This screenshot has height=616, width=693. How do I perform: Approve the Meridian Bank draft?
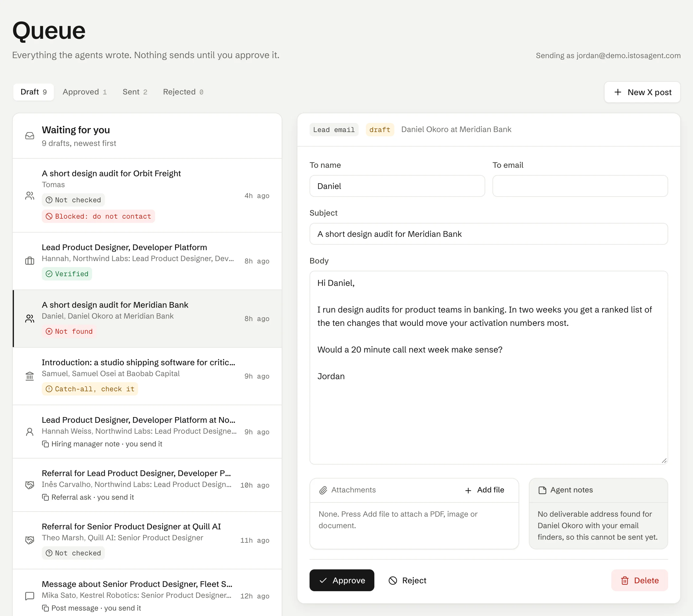(342, 580)
